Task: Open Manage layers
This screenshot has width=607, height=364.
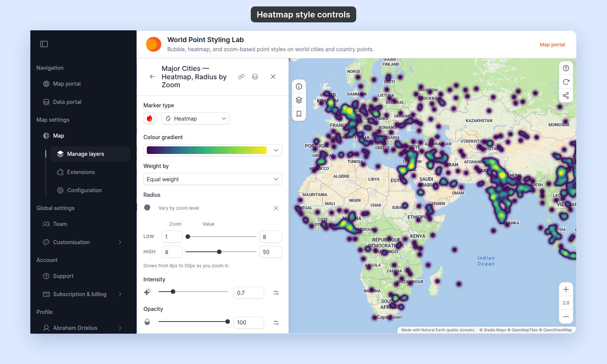Action: pyautogui.click(x=90, y=154)
